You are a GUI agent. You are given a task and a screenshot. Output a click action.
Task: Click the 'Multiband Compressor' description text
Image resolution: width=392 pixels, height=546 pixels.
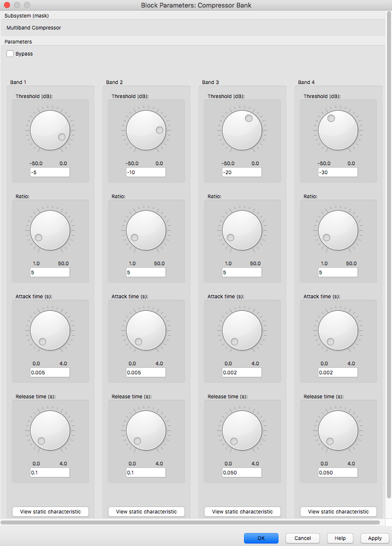pos(33,28)
